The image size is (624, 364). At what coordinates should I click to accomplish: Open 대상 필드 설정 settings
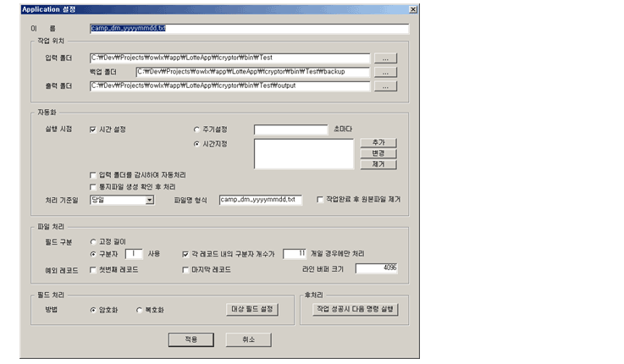pos(251,310)
